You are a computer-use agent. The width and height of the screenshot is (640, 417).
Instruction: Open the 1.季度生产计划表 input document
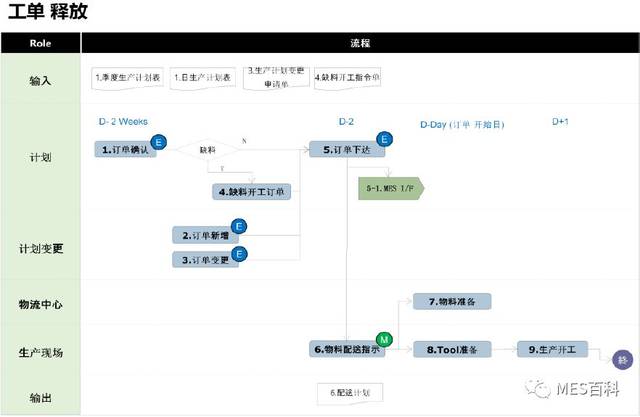(128, 78)
